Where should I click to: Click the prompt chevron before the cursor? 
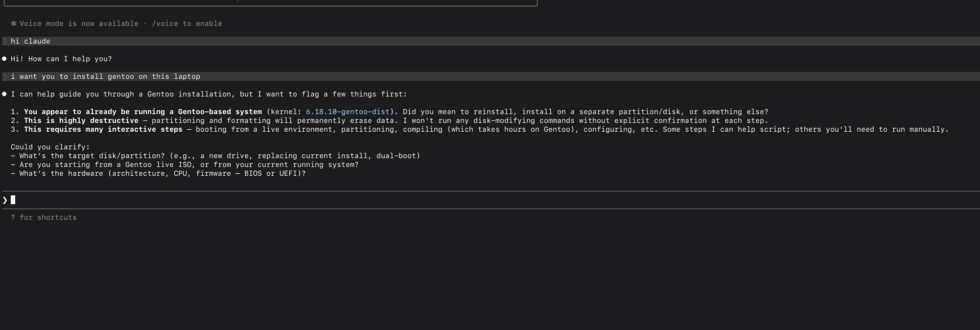tap(5, 200)
